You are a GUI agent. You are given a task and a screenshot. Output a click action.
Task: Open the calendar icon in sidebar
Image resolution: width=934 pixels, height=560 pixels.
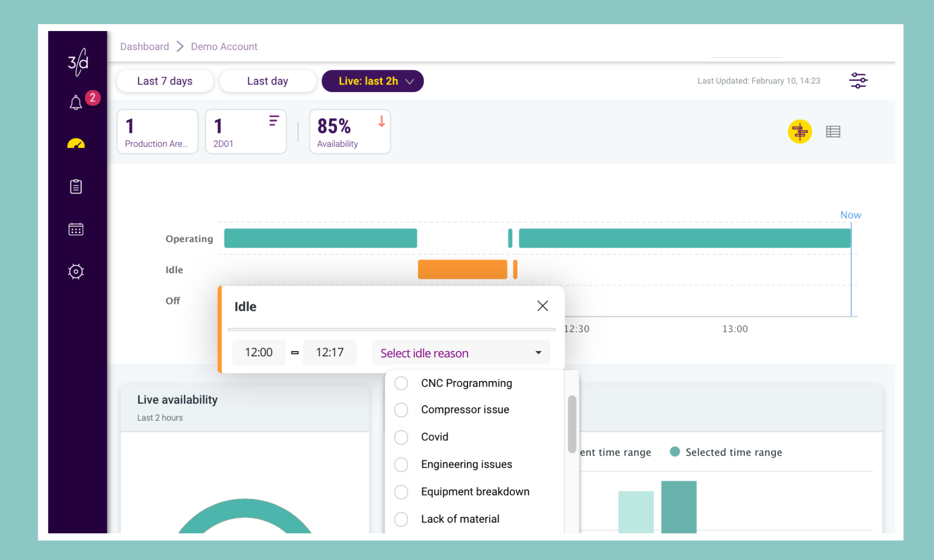[x=76, y=229]
